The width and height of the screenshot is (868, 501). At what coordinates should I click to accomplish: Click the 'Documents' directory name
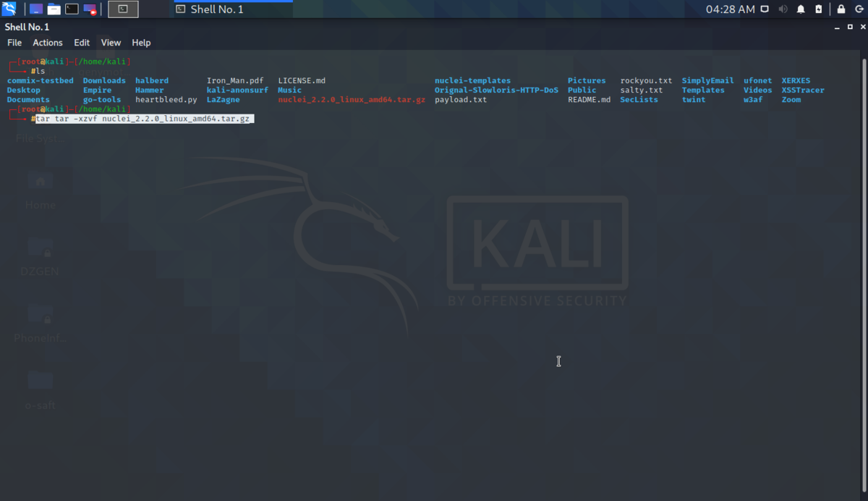click(x=28, y=99)
